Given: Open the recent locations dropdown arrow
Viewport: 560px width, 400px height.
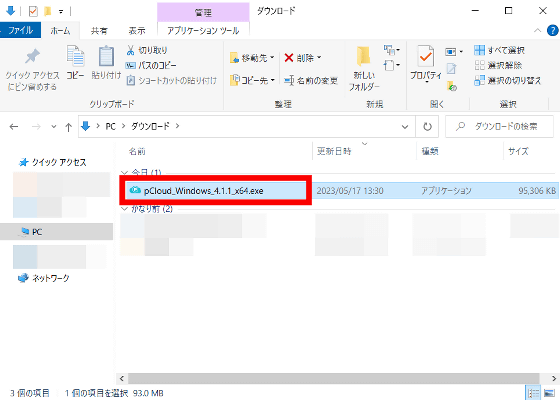Looking at the screenshot, I should coord(54,127).
